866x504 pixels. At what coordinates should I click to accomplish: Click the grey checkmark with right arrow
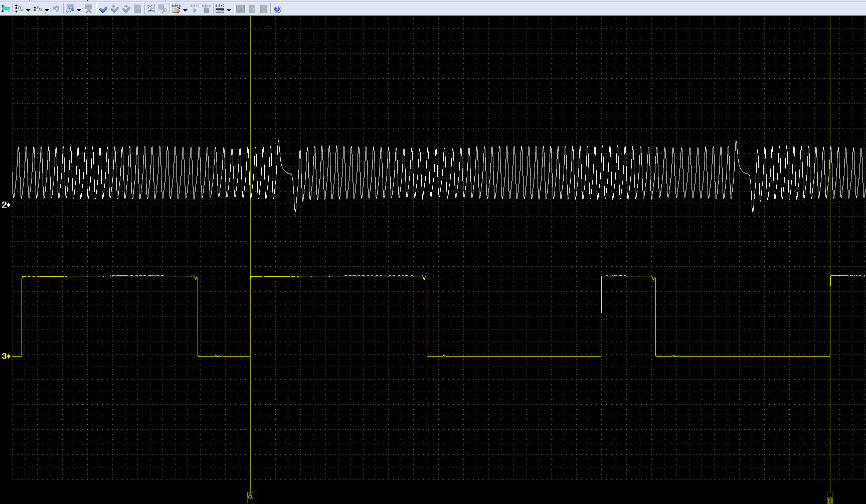point(126,9)
